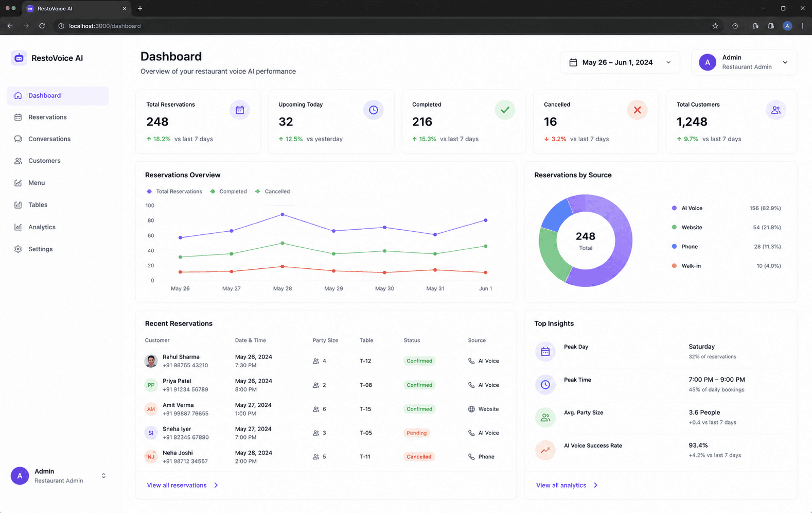Click the Peak Day calendar icon in Top Insights
The height and width of the screenshot is (513, 812).
(x=545, y=352)
